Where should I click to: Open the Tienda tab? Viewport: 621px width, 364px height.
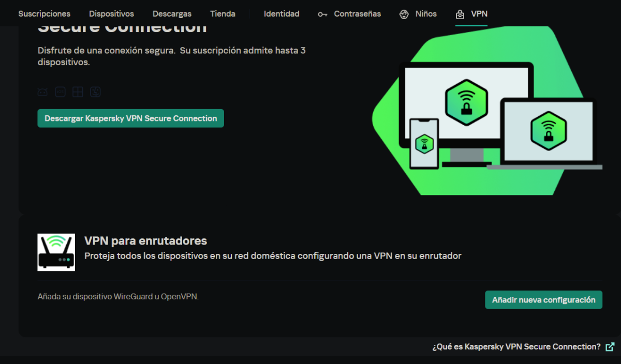click(x=223, y=14)
